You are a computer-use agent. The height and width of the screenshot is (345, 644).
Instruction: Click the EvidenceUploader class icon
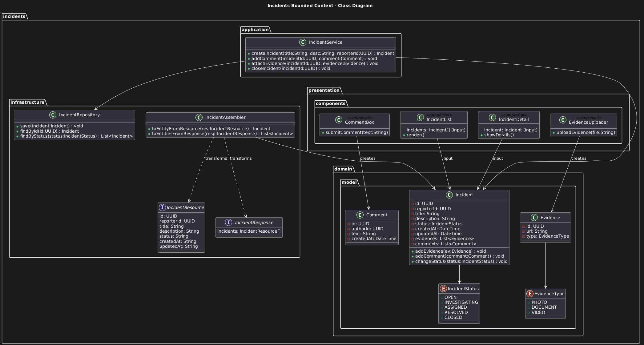(x=563, y=120)
